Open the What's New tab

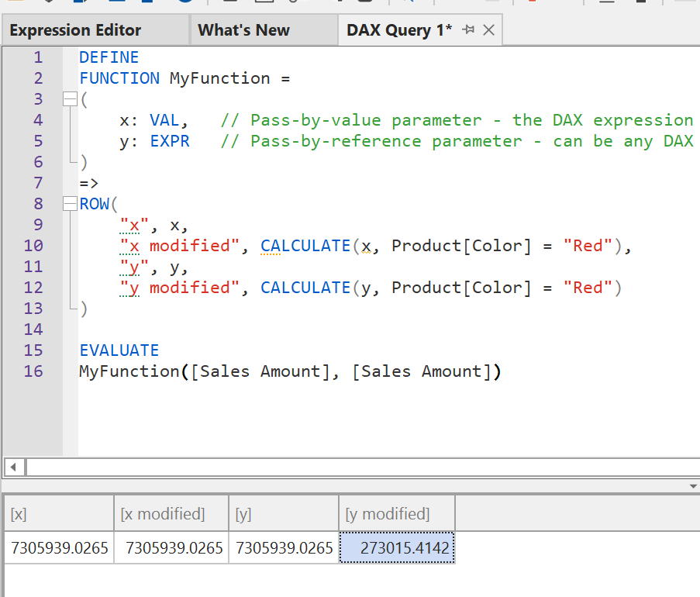tap(243, 30)
